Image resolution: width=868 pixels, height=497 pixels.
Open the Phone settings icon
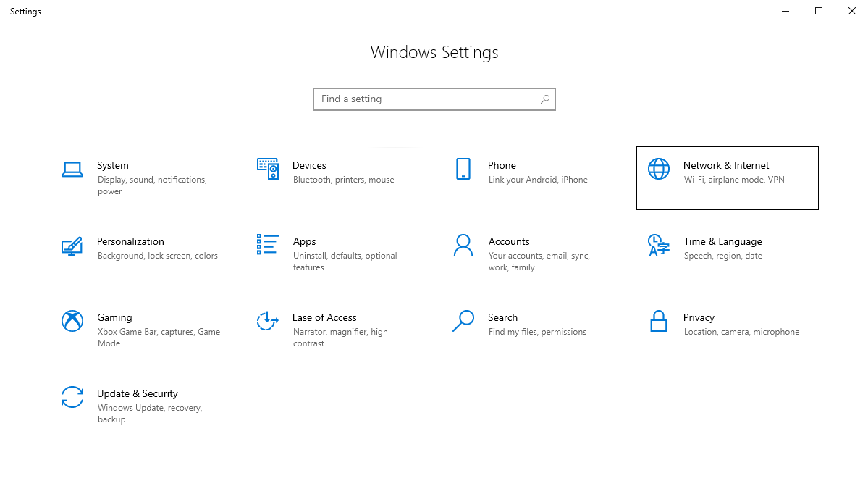(463, 169)
